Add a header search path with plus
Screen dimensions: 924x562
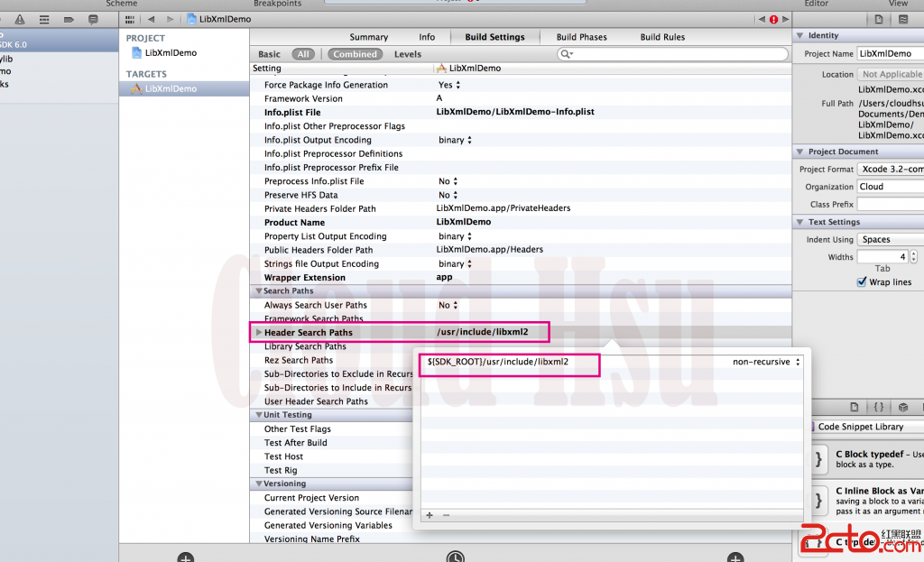coord(430,515)
